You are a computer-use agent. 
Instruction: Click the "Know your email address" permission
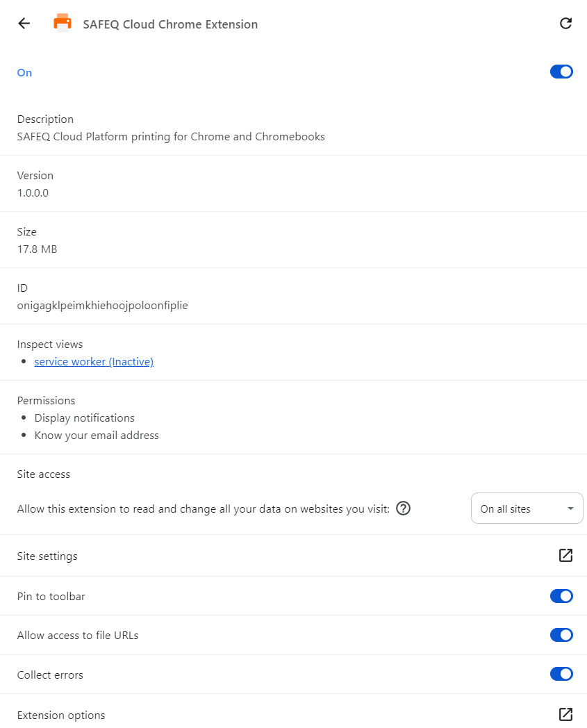97,436
